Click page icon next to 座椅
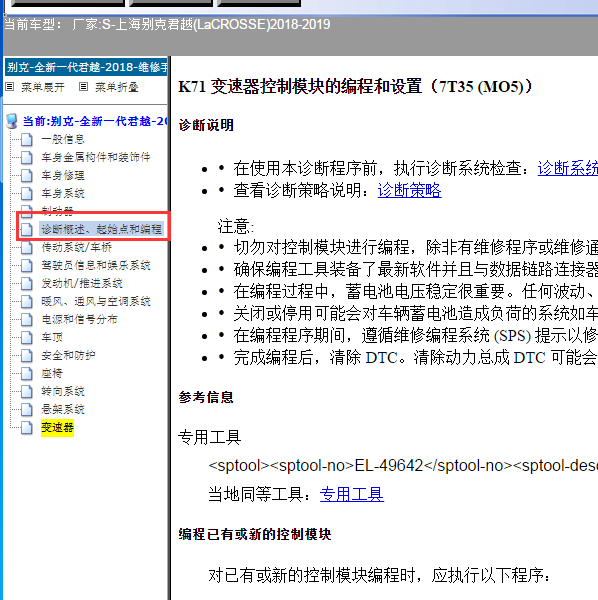Viewport: 598px width, 600px height. [26, 373]
